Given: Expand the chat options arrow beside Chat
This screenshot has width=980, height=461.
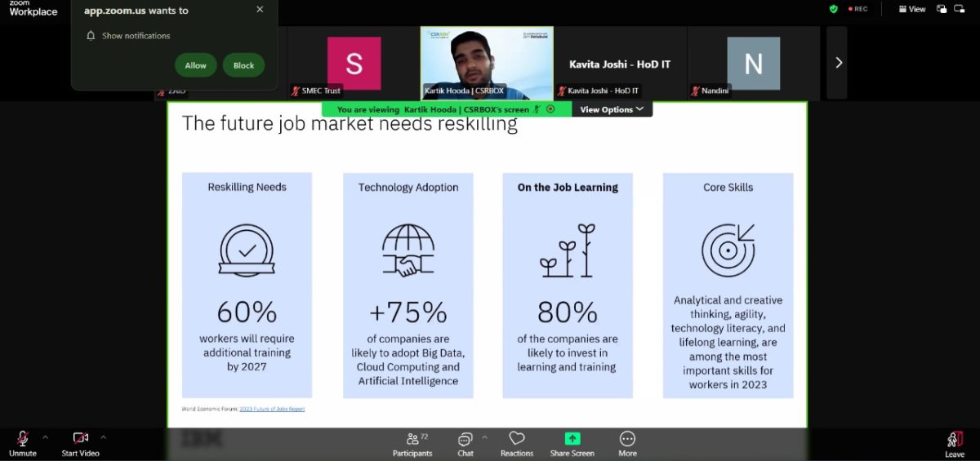Looking at the screenshot, I should pos(485,437).
